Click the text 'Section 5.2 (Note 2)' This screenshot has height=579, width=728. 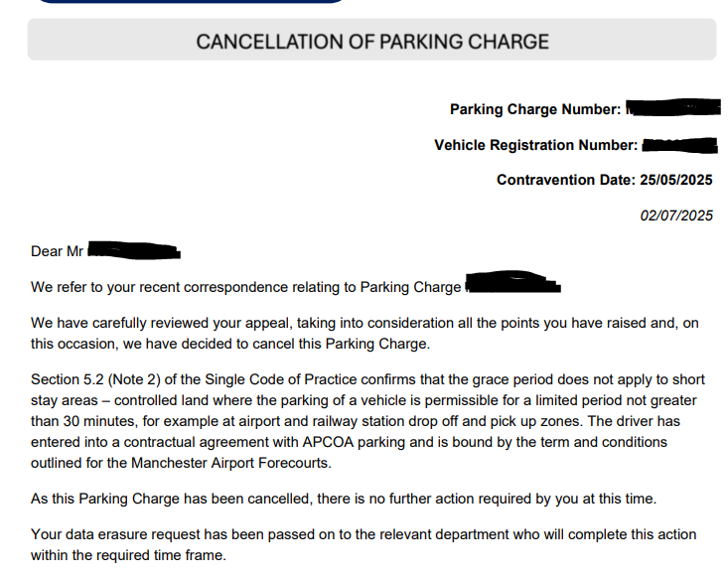click(95, 379)
